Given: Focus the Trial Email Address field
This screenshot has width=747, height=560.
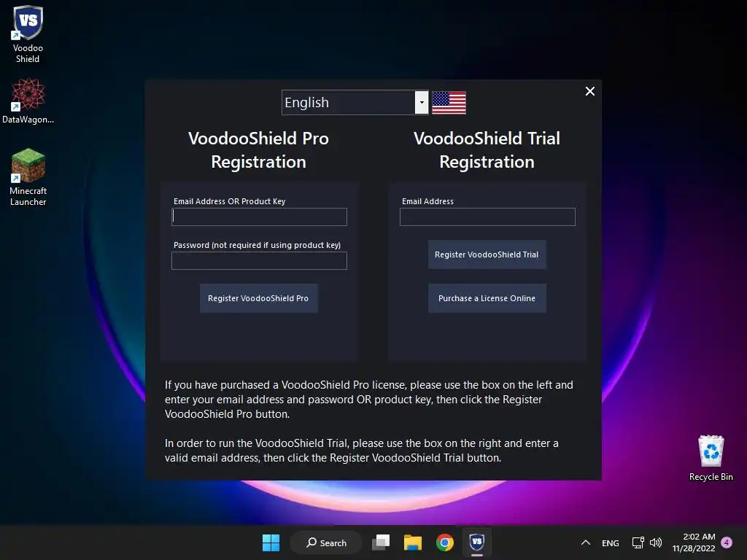Looking at the screenshot, I should tap(487, 217).
